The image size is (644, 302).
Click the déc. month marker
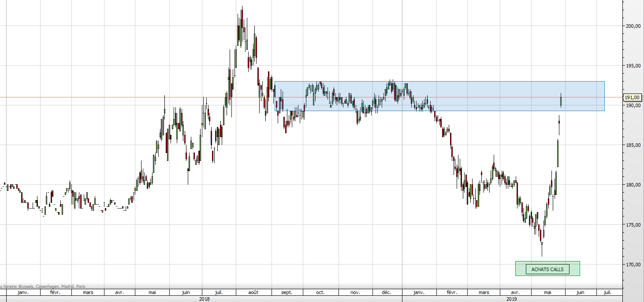[x=386, y=292]
